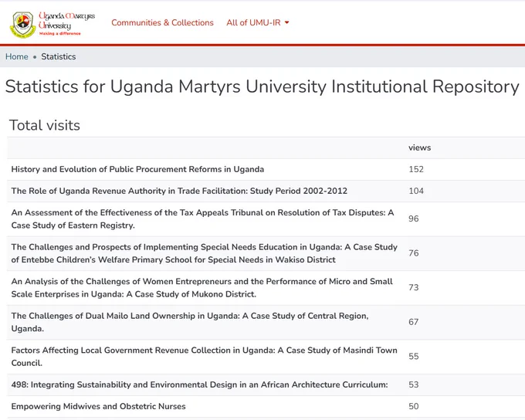
Task: Select the 76 views value
Action: pos(414,253)
